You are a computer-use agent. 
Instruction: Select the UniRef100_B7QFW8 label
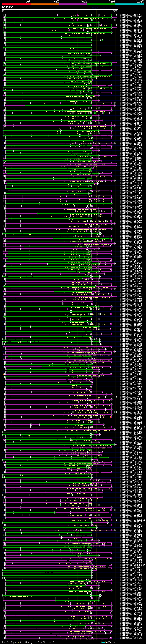tap(131, 42)
